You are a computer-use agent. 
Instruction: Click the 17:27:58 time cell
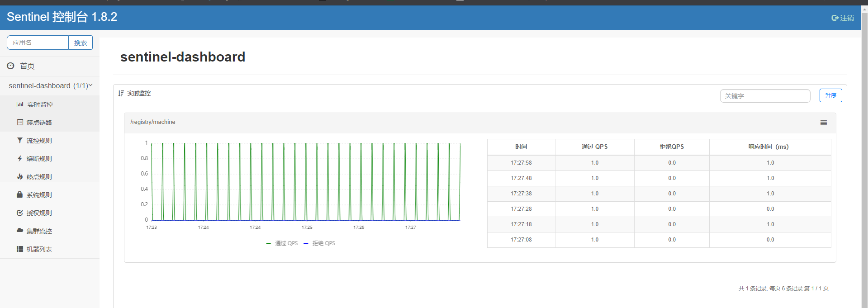[521, 163]
